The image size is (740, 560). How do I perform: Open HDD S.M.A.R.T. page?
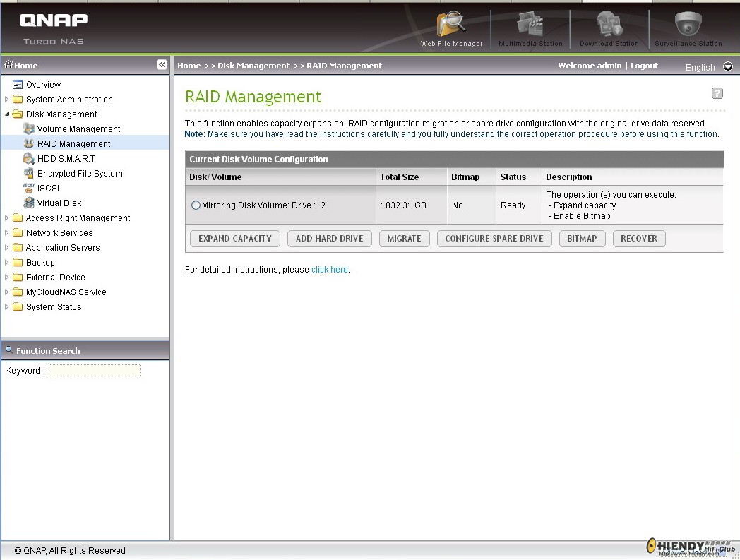click(66, 159)
